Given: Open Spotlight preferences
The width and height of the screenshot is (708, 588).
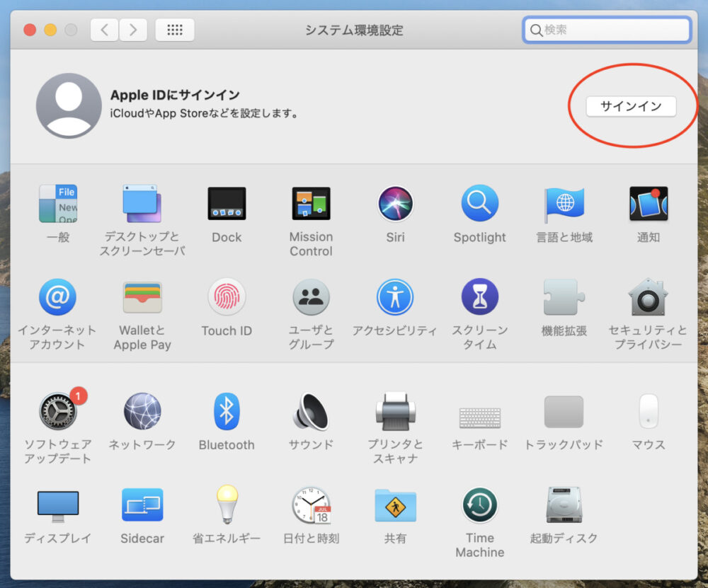Looking at the screenshot, I should click(479, 203).
